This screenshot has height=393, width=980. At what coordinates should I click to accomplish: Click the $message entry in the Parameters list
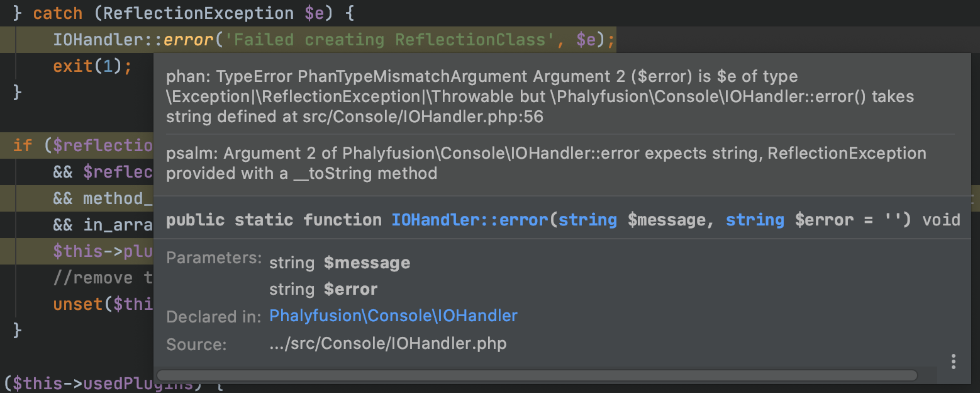[367, 263]
